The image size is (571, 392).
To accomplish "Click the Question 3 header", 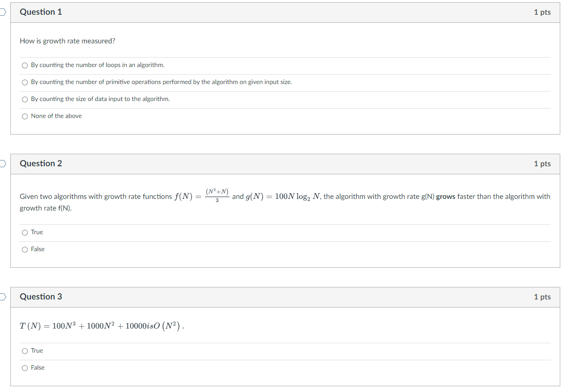I will (x=41, y=296).
